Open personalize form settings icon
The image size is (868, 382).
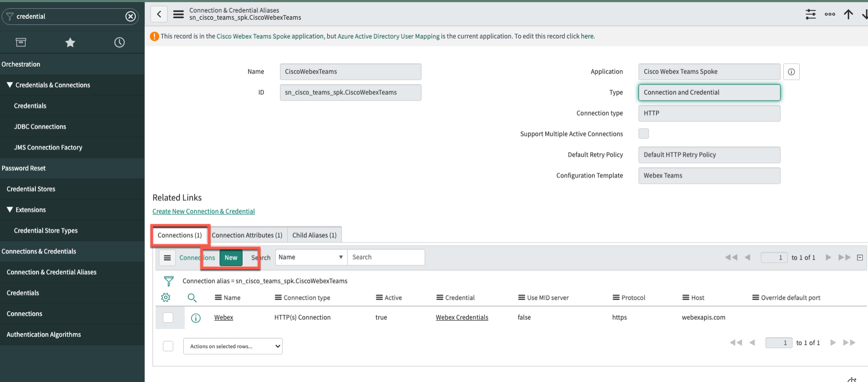(811, 15)
